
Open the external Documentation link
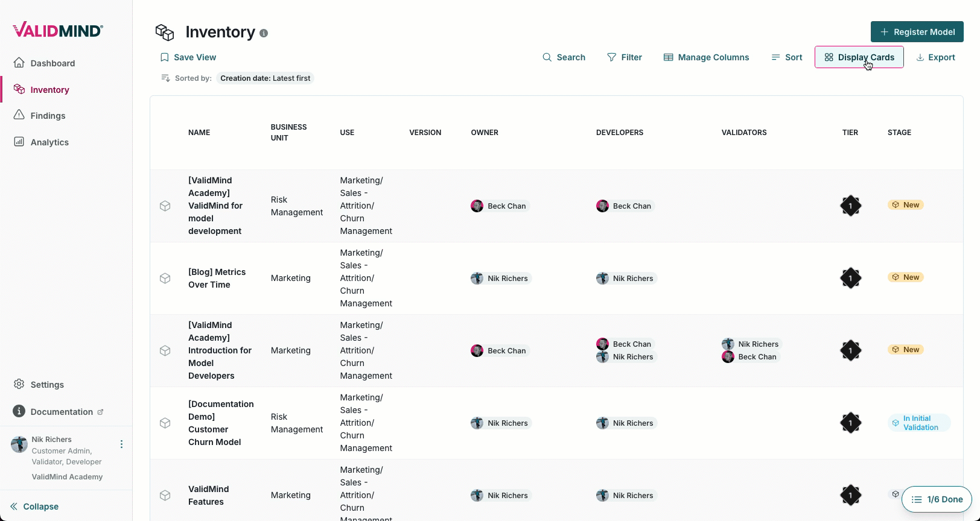click(x=58, y=411)
